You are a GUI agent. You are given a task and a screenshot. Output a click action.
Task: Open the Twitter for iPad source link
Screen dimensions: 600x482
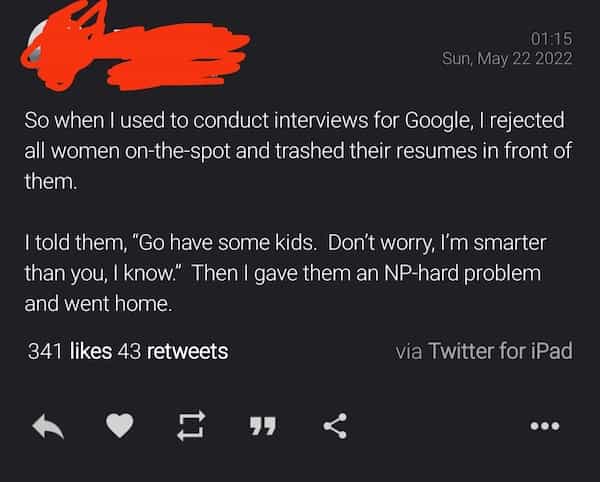(x=500, y=351)
